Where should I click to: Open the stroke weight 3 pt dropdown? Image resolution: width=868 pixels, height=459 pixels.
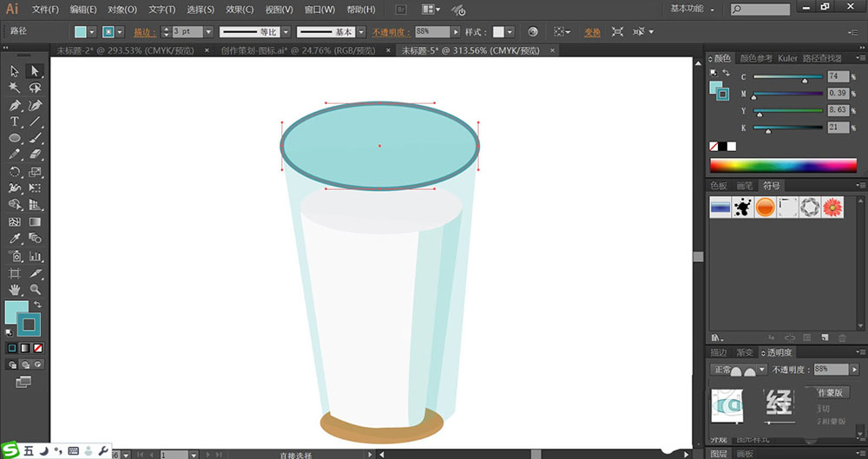210,31
